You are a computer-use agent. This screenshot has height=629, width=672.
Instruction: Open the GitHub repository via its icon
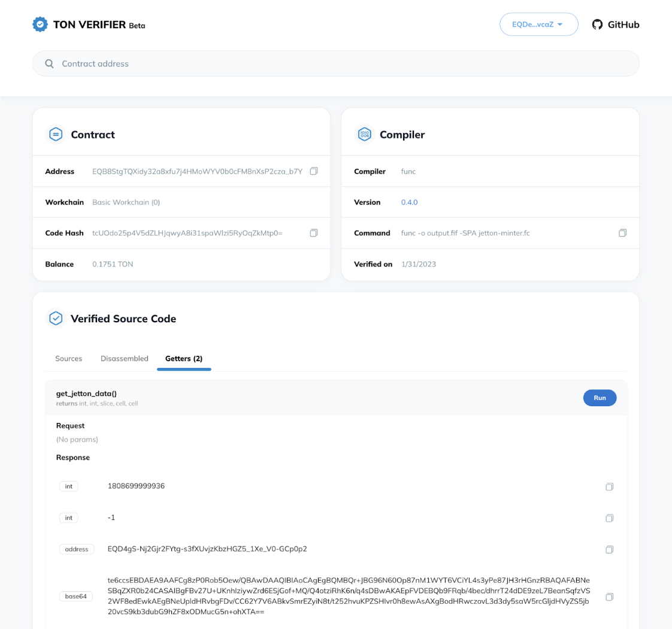pos(597,24)
